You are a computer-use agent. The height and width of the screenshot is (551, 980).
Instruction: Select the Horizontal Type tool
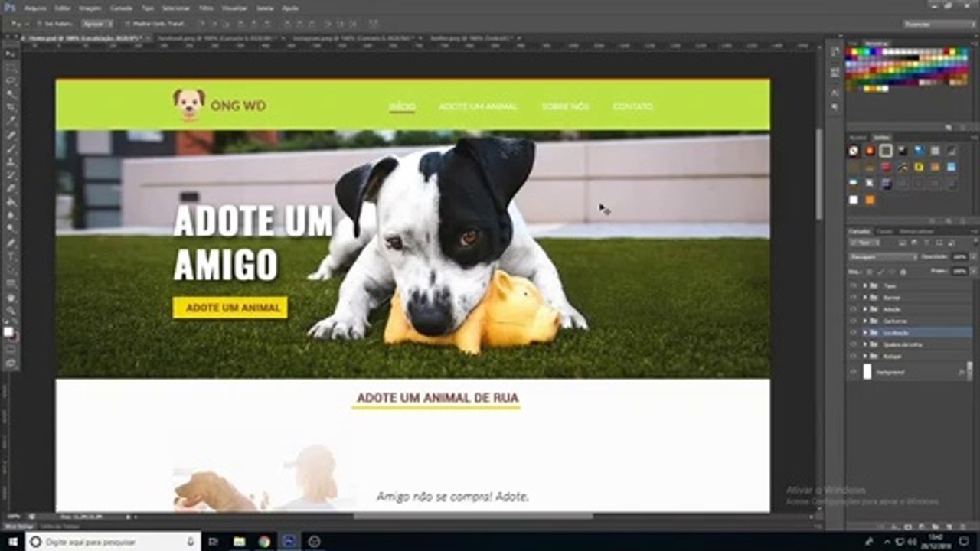click(x=11, y=255)
